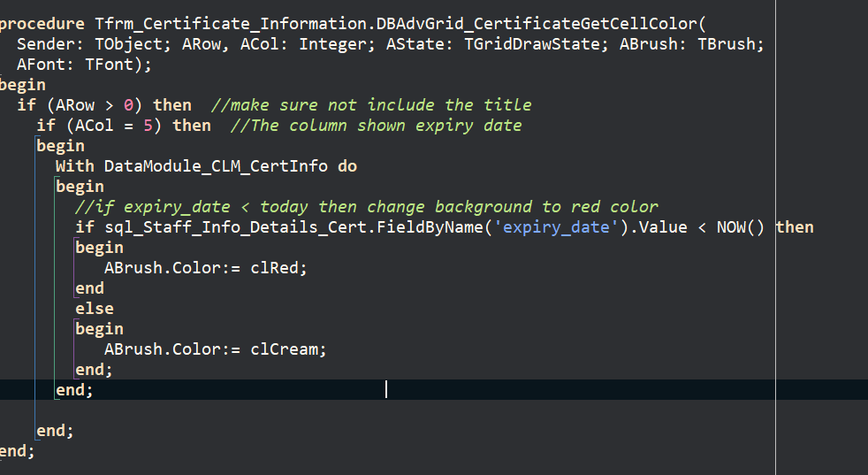Click the 'TGridDrawState' type in parameters
This screenshot has height=475, width=868.
[531, 44]
